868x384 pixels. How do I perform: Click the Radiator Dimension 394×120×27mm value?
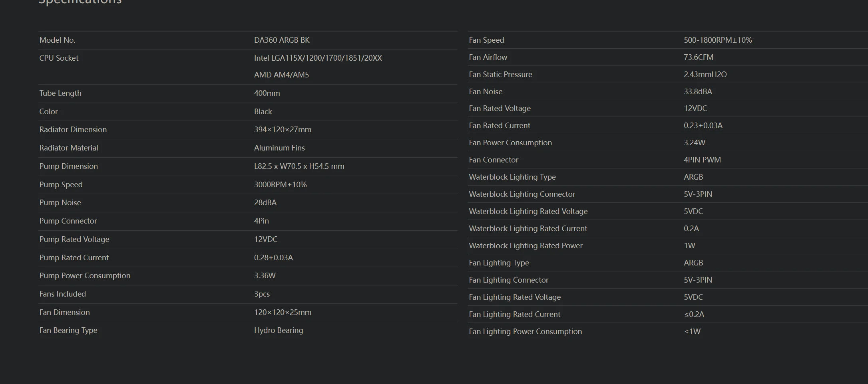(283, 129)
